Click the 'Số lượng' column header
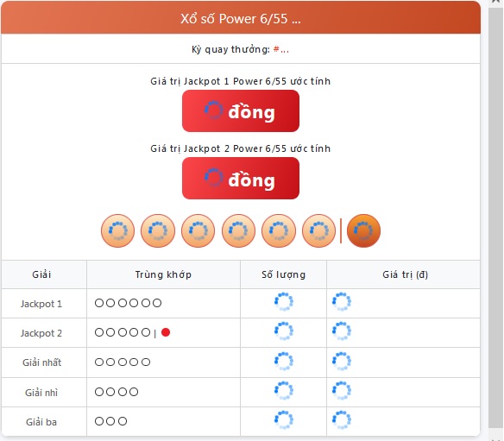Image resolution: width=504 pixels, height=441 pixels. 283,274
